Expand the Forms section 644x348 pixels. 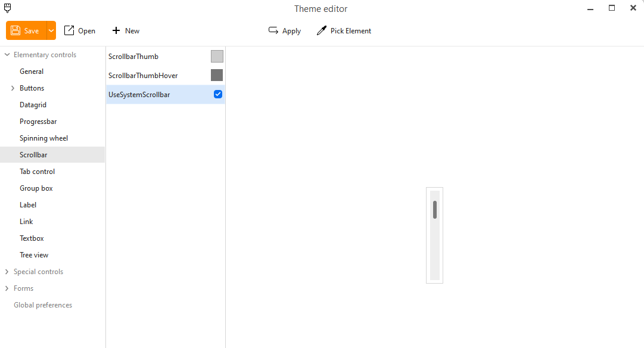pyautogui.click(x=7, y=288)
